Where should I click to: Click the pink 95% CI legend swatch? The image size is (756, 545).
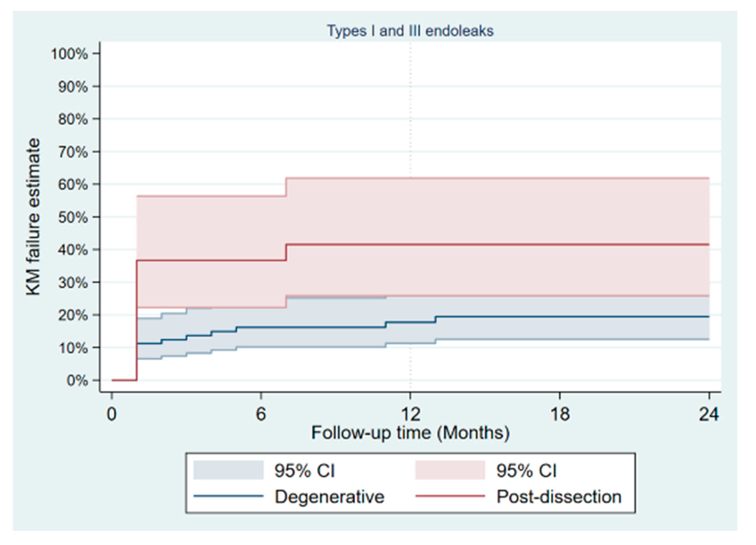point(450,470)
